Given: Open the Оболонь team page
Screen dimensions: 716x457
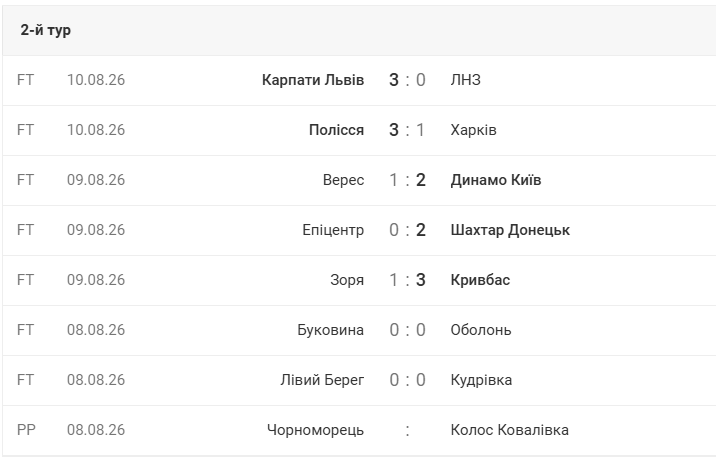Looking at the screenshot, I should pyautogui.click(x=481, y=330).
